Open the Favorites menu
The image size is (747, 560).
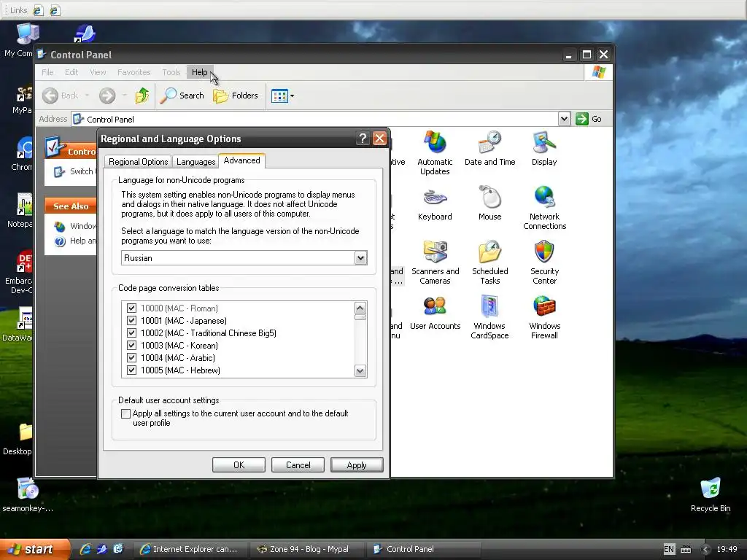click(x=134, y=72)
